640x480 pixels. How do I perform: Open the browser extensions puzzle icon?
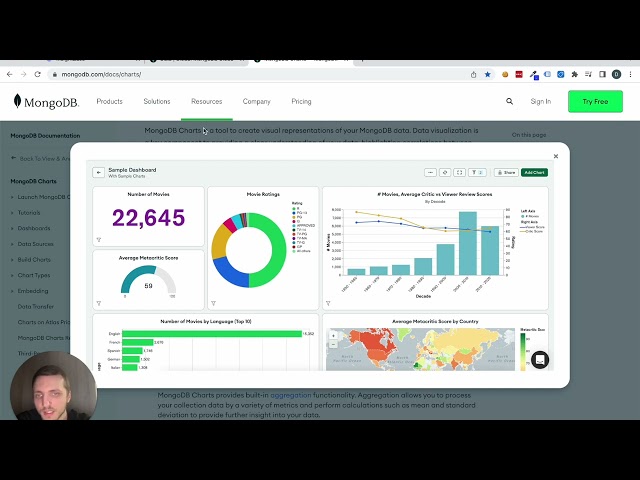(575, 74)
